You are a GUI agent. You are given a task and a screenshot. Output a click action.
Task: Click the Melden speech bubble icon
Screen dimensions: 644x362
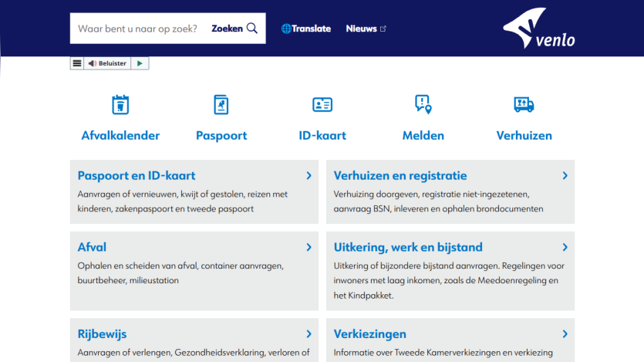423,104
